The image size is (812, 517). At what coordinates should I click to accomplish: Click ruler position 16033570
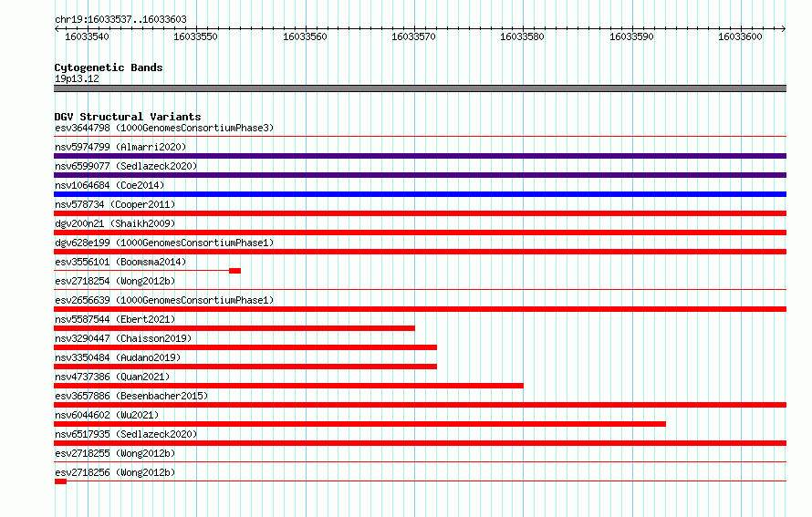click(x=414, y=36)
